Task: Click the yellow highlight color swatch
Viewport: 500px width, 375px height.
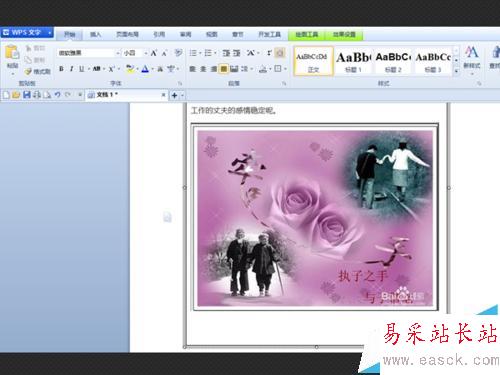Action: [130, 69]
